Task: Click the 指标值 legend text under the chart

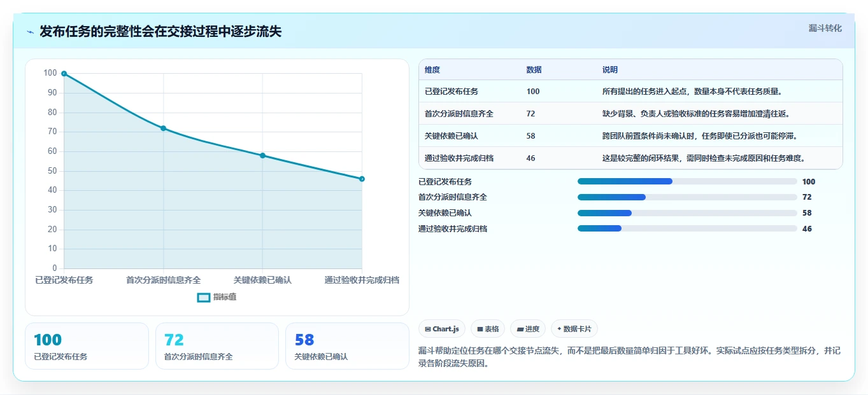Action: (225, 297)
